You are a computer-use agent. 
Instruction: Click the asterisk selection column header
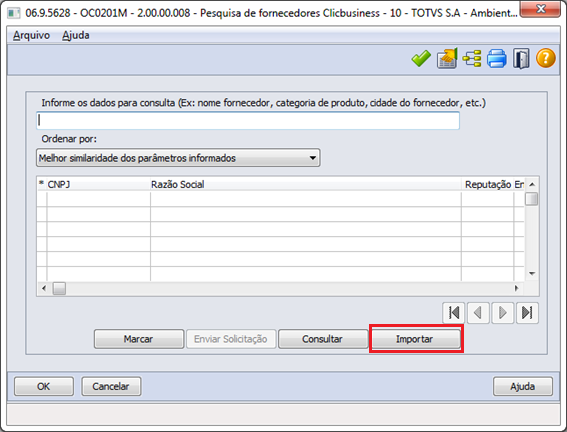point(41,184)
